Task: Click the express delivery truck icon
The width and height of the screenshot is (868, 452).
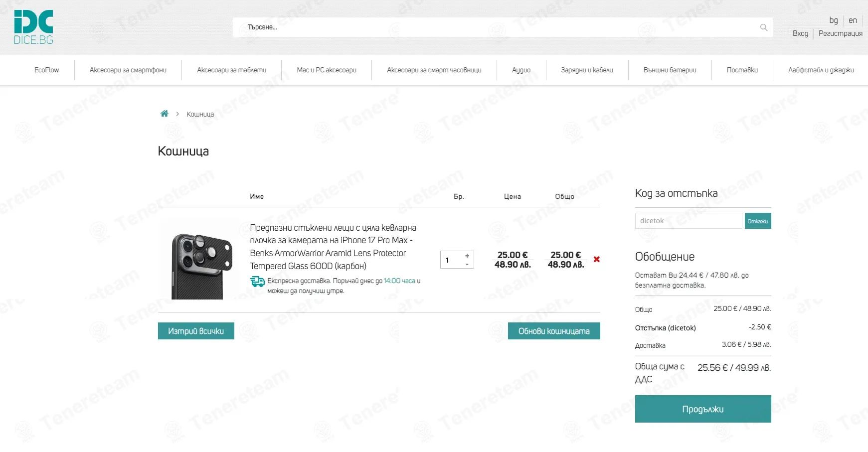Action: tap(257, 282)
